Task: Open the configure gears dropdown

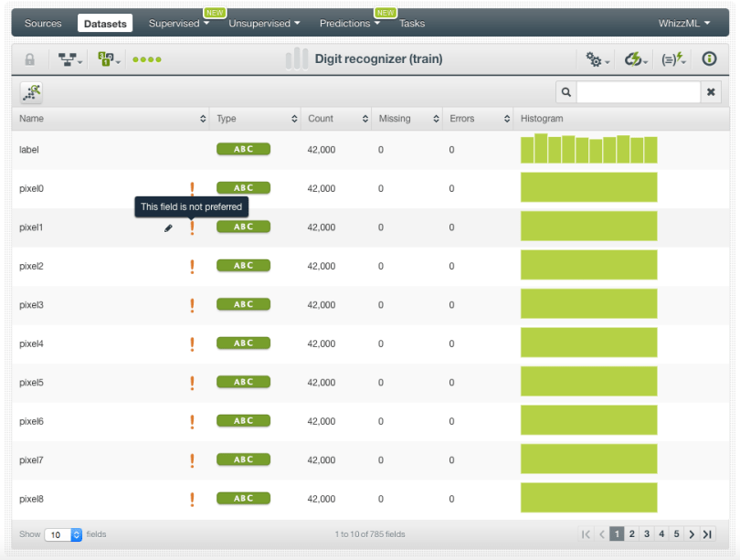Action: [x=598, y=59]
